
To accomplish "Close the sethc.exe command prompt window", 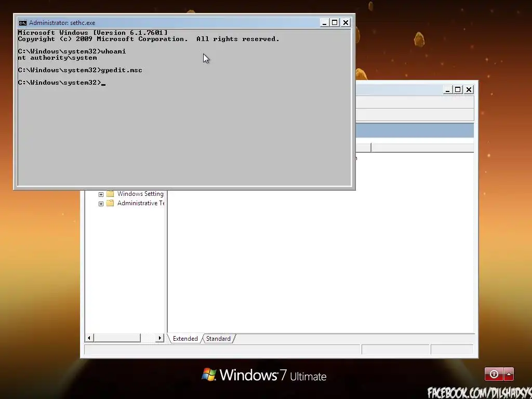I will [345, 23].
